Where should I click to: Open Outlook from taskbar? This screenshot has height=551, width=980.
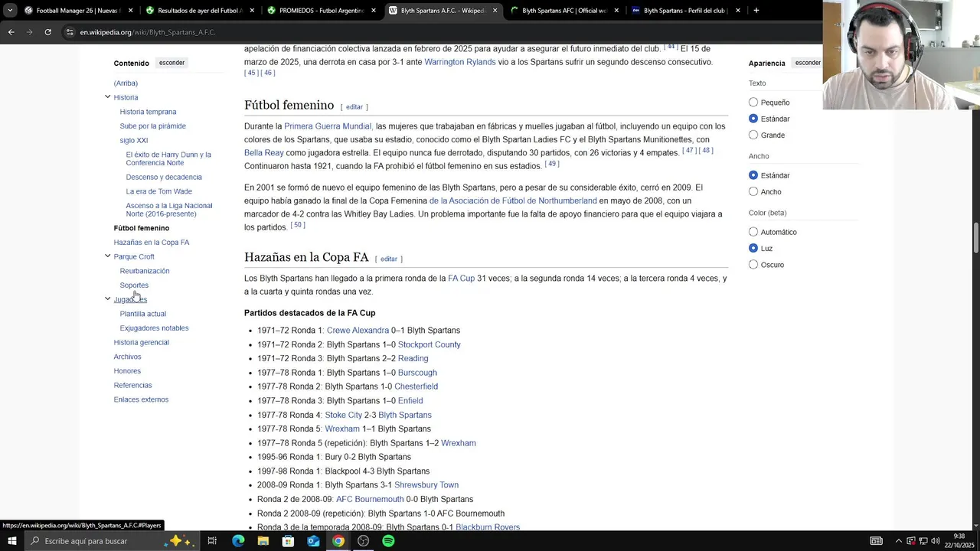[313, 541]
